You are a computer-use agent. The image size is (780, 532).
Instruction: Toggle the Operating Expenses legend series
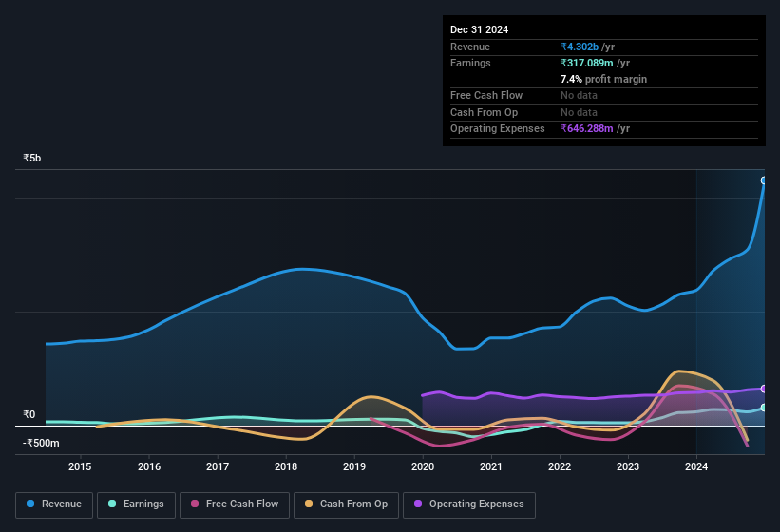click(x=469, y=504)
